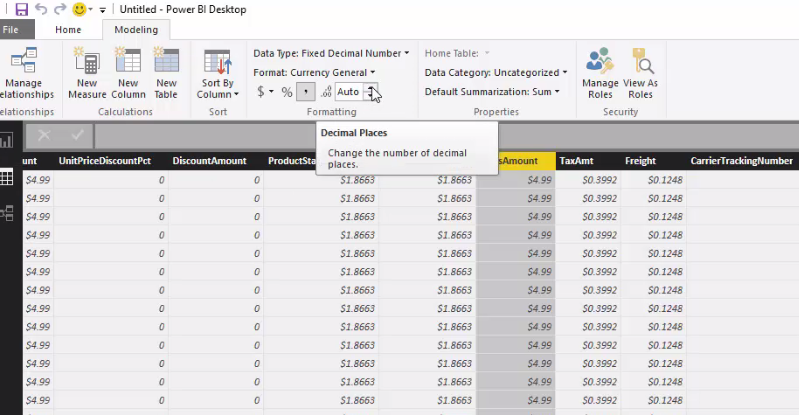The image size is (799, 415).
Task: Open View As Roles
Action: 640,74
